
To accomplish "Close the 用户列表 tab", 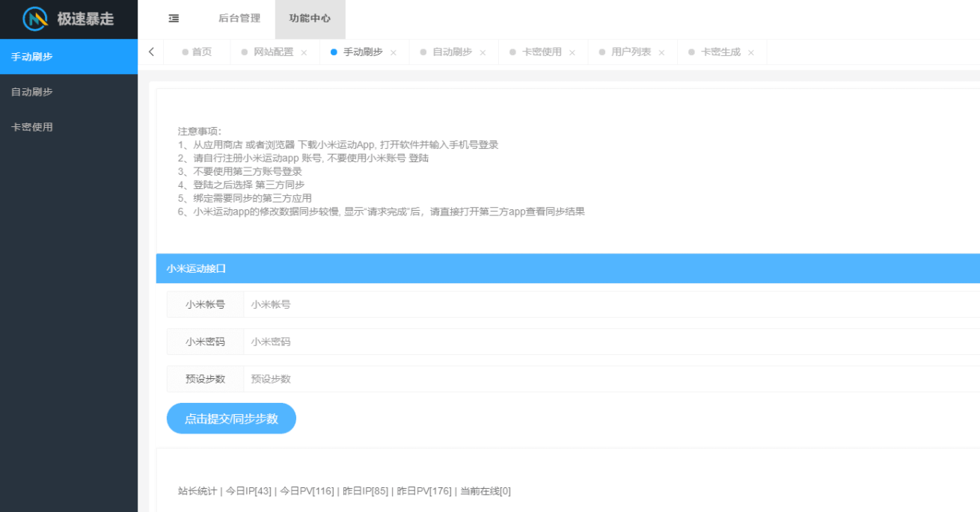I will click(x=662, y=52).
